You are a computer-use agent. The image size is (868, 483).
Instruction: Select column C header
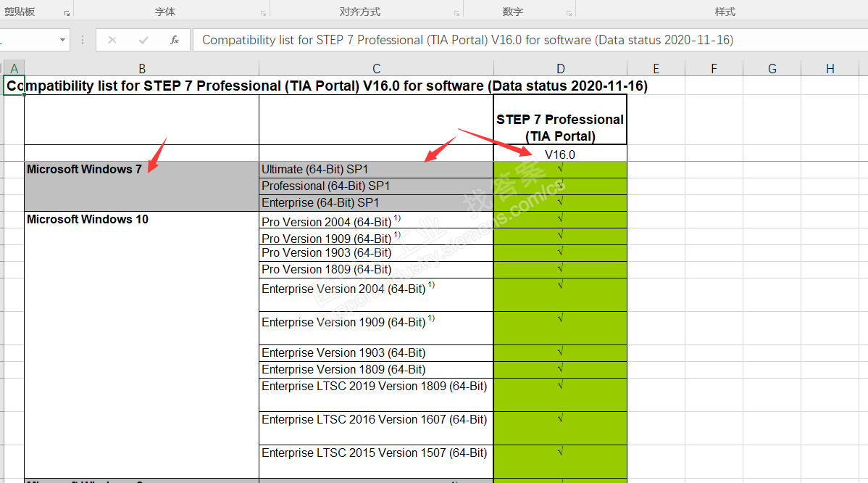[x=377, y=68]
